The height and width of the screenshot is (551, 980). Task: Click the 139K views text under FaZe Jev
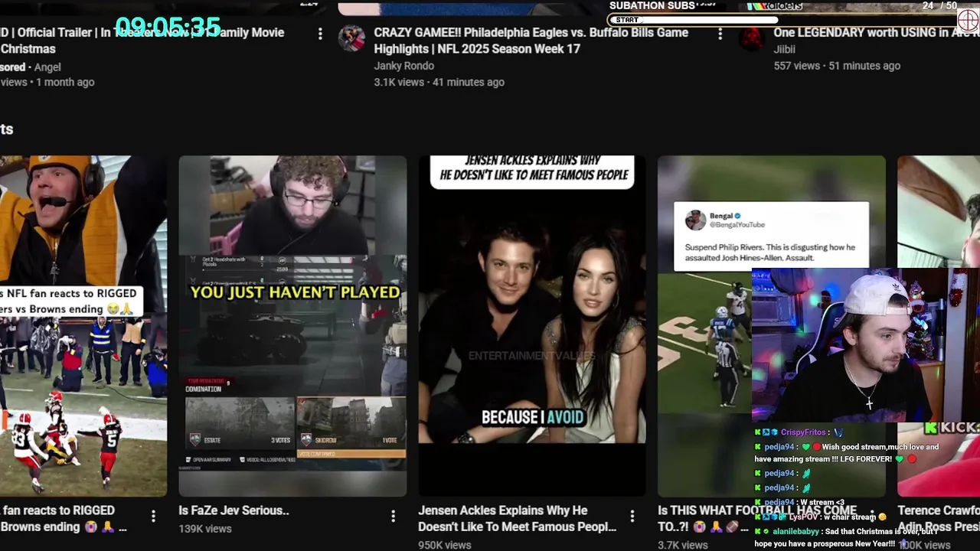pos(205,528)
